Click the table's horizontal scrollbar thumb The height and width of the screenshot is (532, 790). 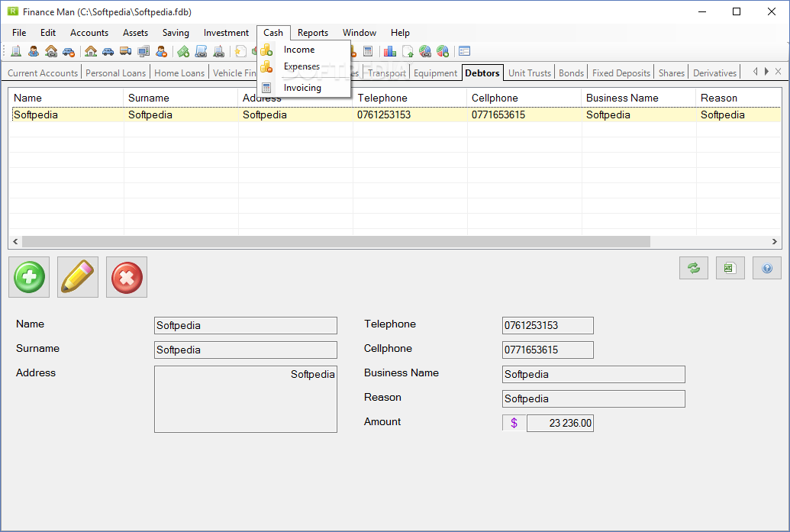pyautogui.click(x=336, y=242)
